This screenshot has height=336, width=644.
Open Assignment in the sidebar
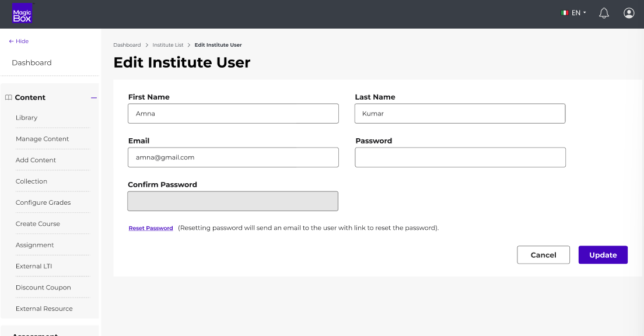point(34,245)
